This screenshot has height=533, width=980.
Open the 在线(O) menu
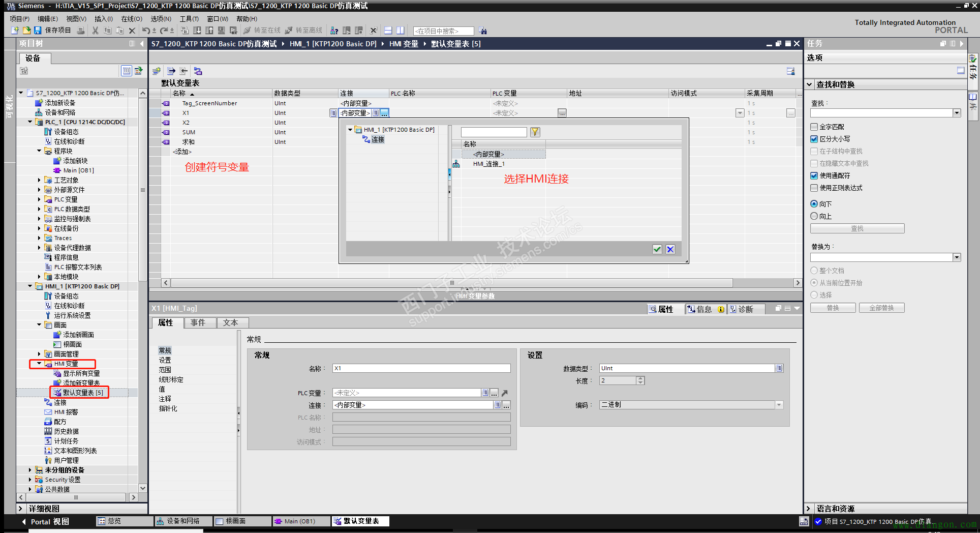coord(132,19)
